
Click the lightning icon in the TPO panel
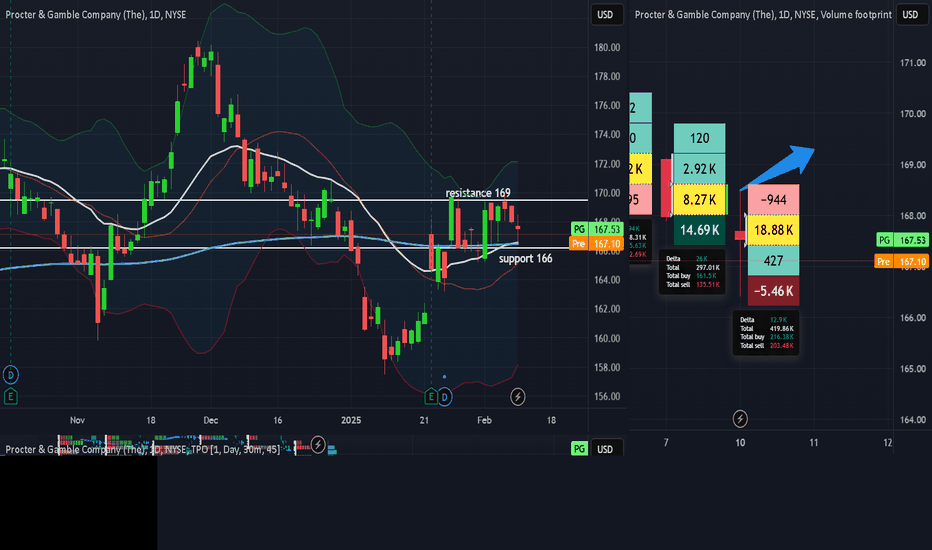coord(318,444)
